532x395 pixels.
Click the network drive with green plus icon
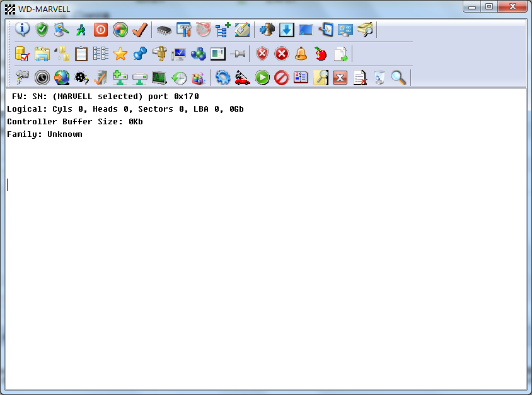click(x=120, y=78)
